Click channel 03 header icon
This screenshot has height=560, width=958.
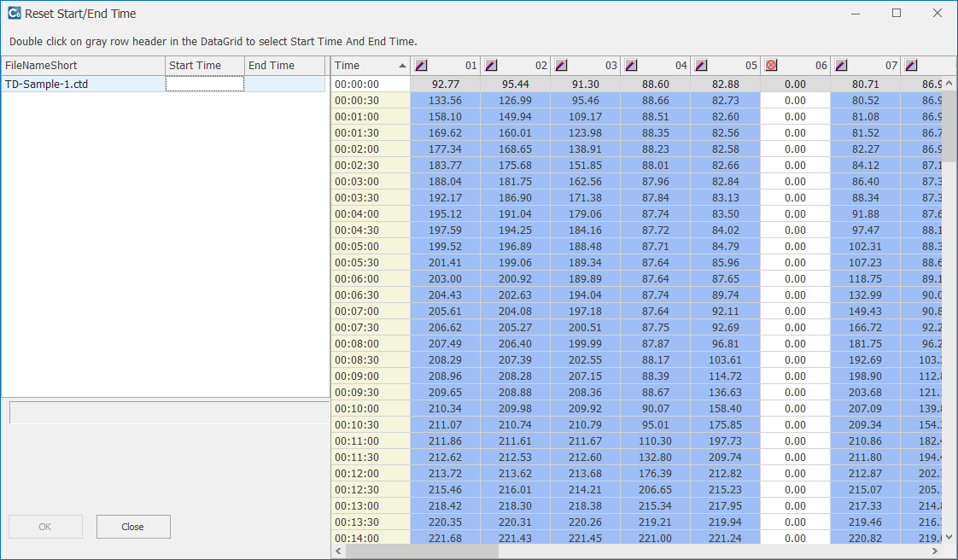561,66
